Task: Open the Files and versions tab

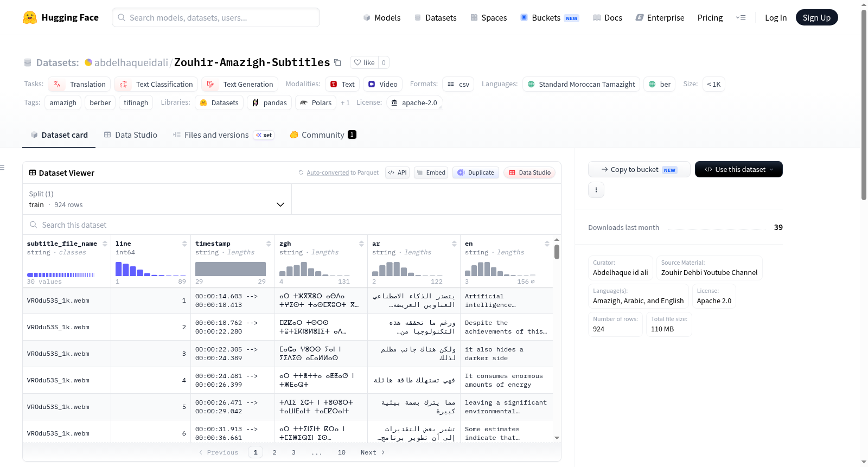Action: [x=224, y=135]
